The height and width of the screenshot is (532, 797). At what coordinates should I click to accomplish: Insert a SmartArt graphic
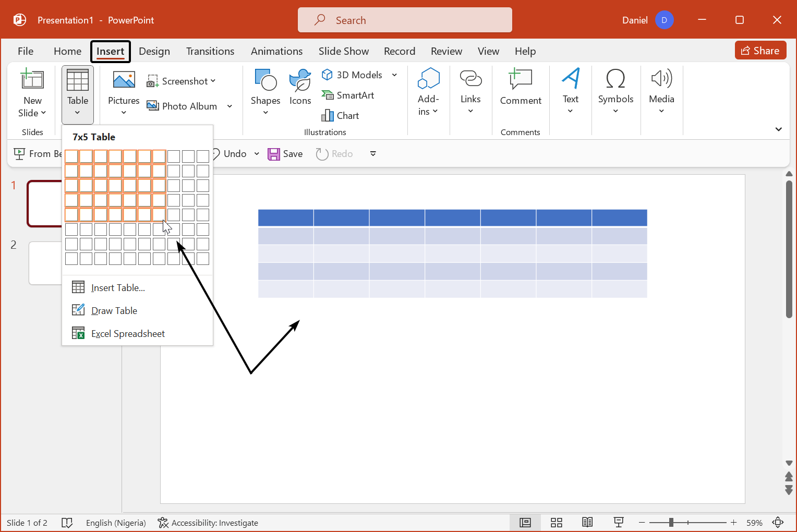(x=348, y=95)
